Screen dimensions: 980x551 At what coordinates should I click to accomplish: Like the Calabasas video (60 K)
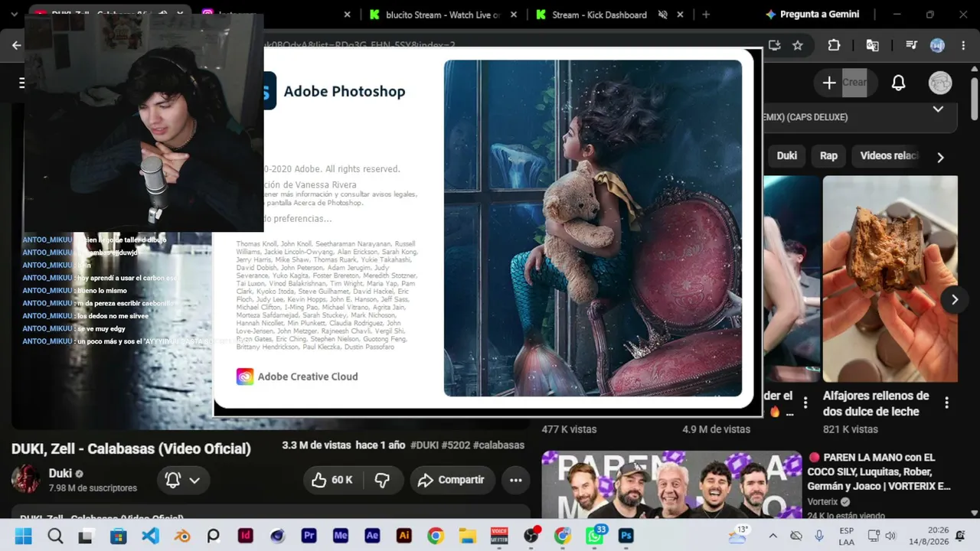(x=332, y=480)
